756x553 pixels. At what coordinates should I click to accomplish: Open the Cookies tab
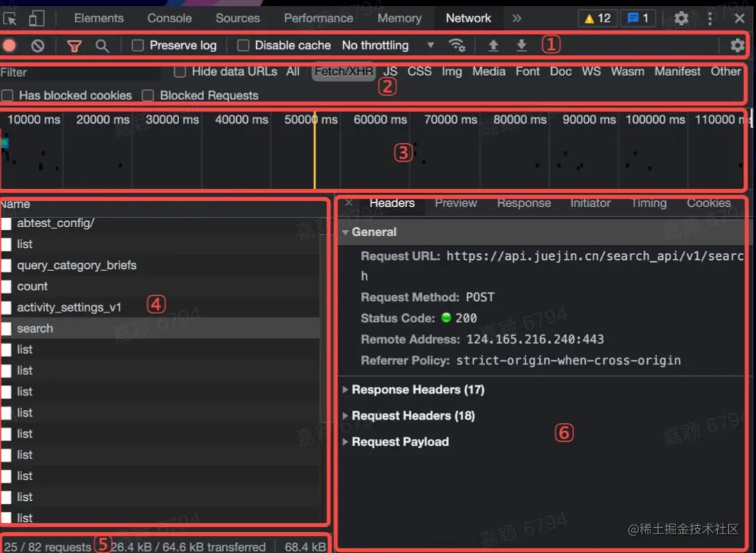click(x=708, y=203)
